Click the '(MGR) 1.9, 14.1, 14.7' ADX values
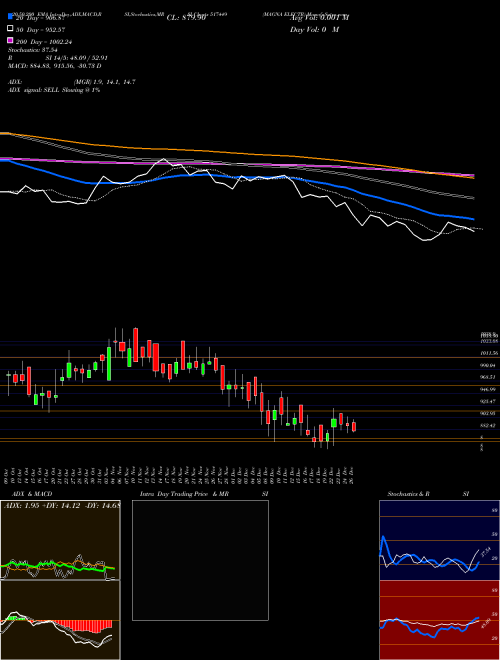 (104, 82)
